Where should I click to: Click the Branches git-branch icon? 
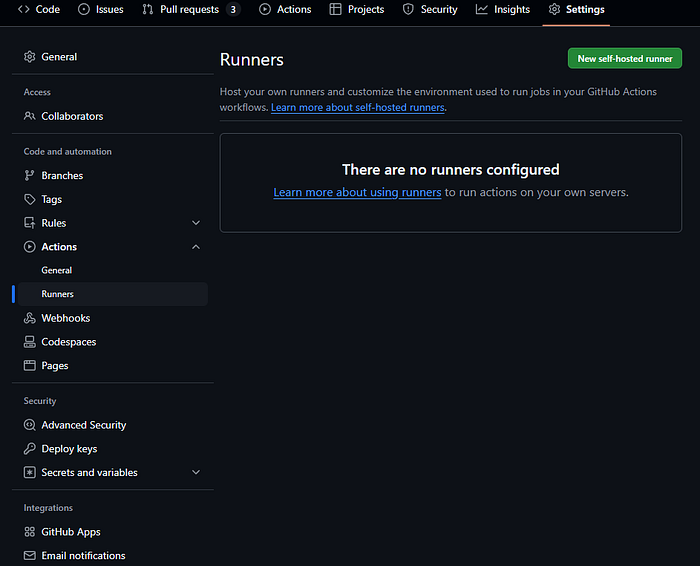click(29, 175)
